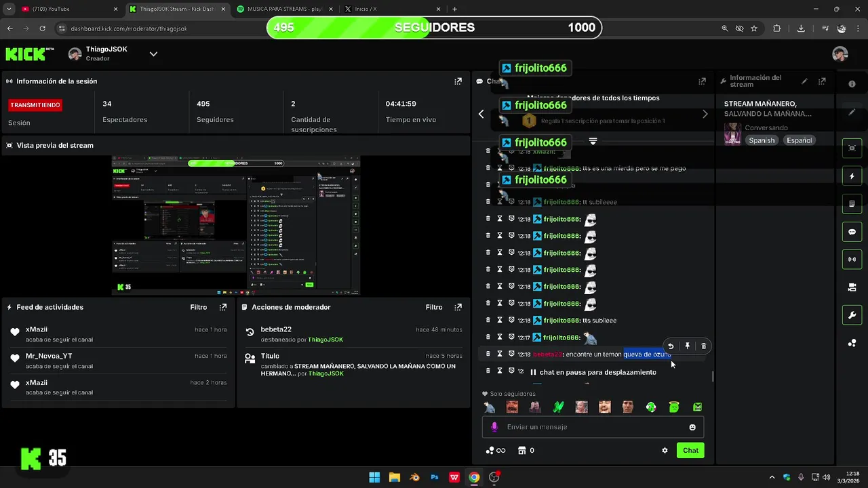868x488 pixels.
Task: Open Photoshop from the taskbar
Action: click(x=435, y=477)
